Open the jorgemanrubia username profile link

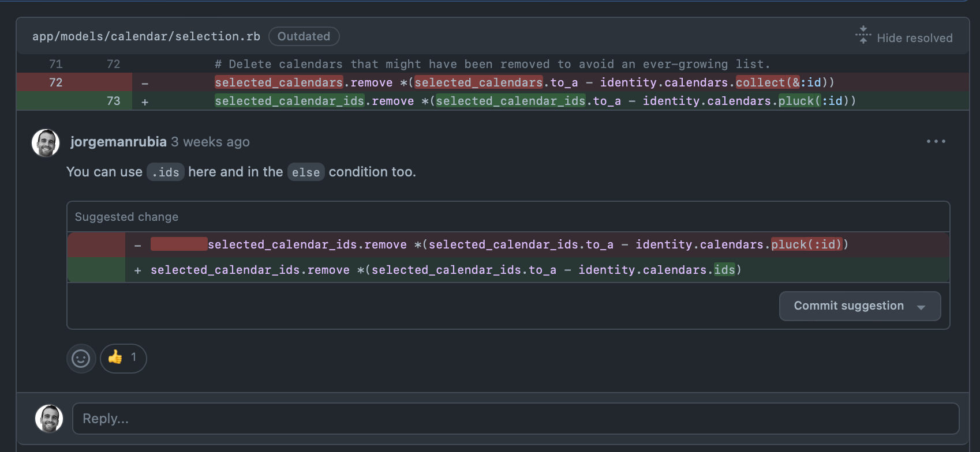(x=118, y=142)
